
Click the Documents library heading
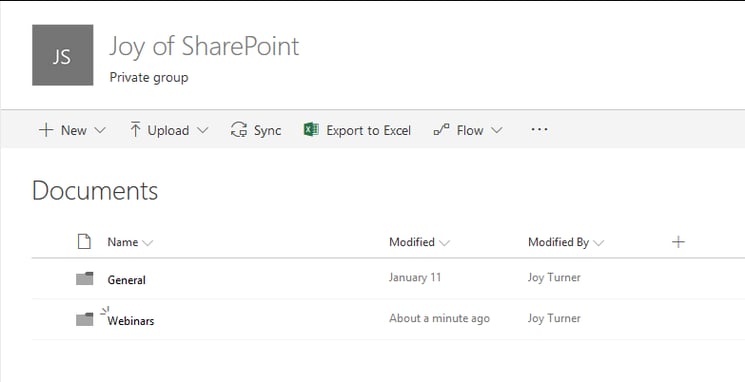95,191
